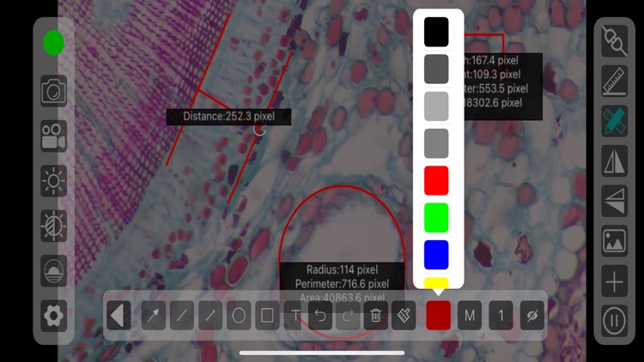Click the link connection icon in right sidebar
This screenshot has width=644, height=362.
[615, 41]
